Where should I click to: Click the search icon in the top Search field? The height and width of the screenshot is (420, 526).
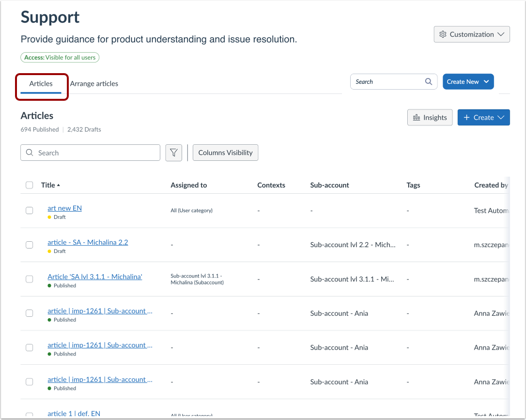click(x=428, y=81)
